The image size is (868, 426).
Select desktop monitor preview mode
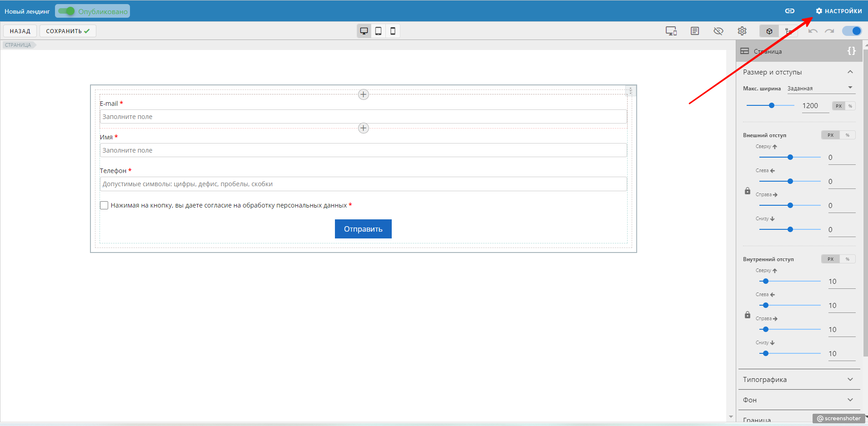pyautogui.click(x=364, y=31)
